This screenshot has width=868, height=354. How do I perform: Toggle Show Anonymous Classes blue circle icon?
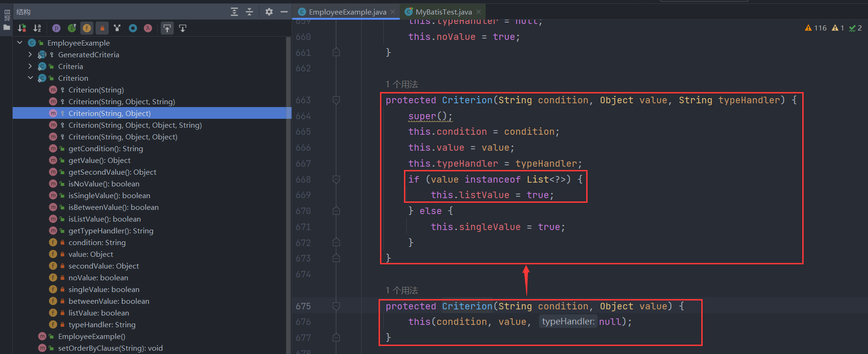133,28
